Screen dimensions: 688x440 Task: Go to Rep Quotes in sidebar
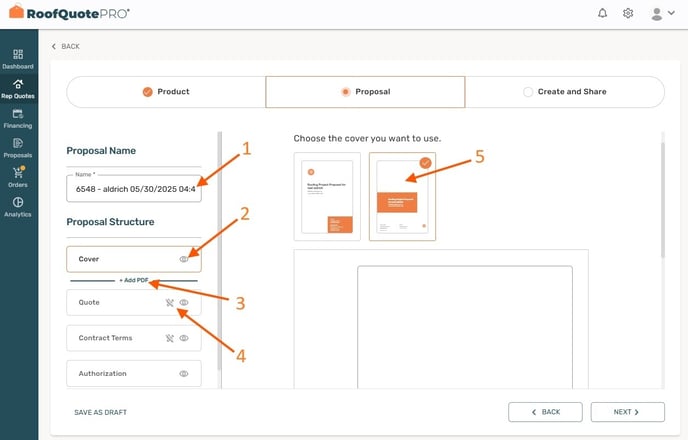18,89
